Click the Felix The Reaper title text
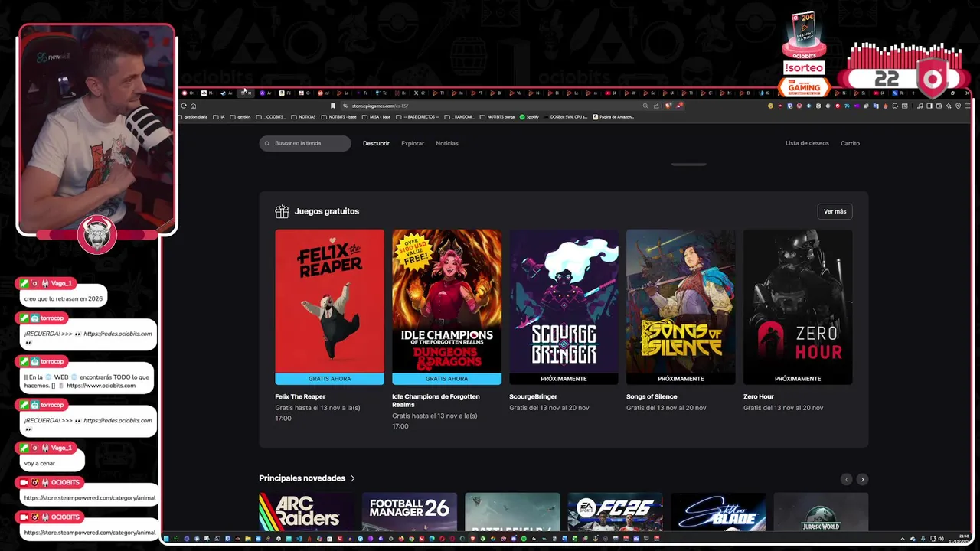 pos(300,396)
